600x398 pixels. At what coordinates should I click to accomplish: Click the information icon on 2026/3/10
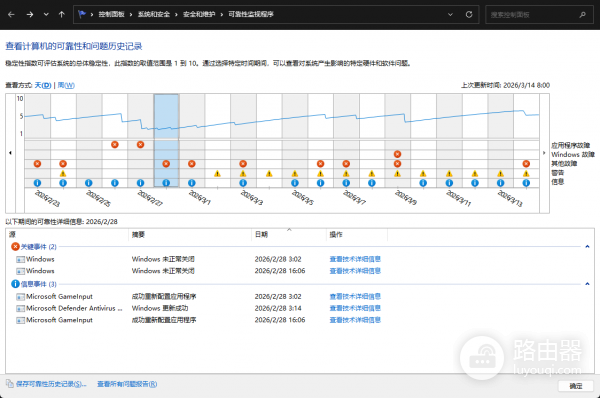pyautogui.click(x=423, y=183)
